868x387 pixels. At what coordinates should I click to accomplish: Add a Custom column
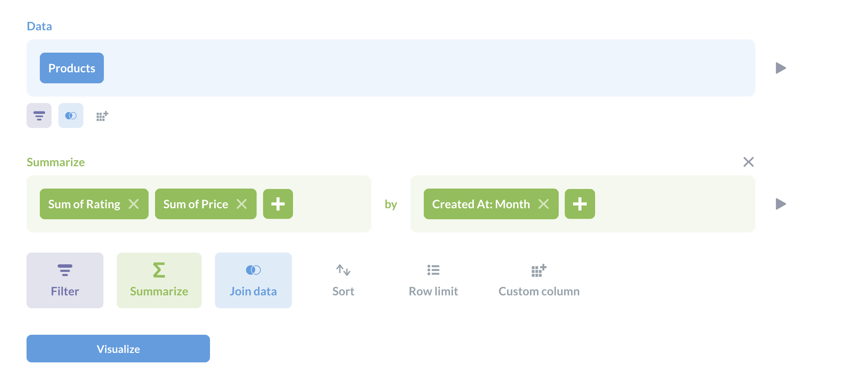click(539, 280)
